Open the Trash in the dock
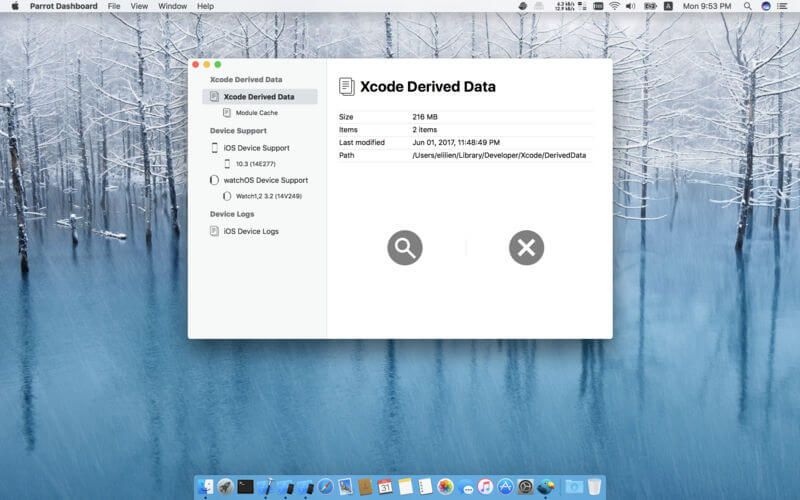 pyautogui.click(x=594, y=486)
